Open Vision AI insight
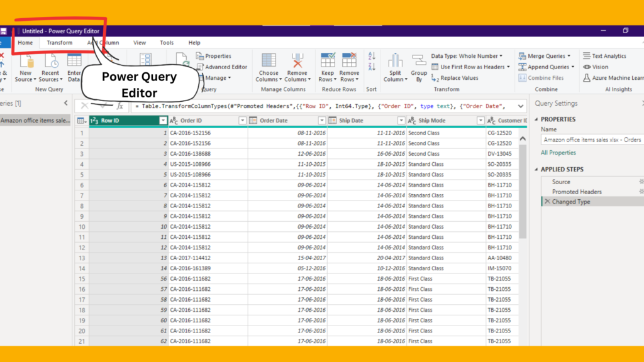The height and width of the screenshot is (362, 644). 596,67
